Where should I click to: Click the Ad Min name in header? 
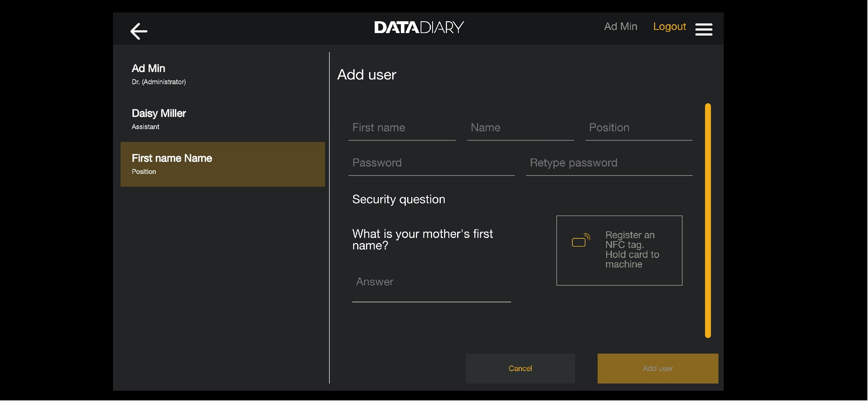tap(620, 27)
